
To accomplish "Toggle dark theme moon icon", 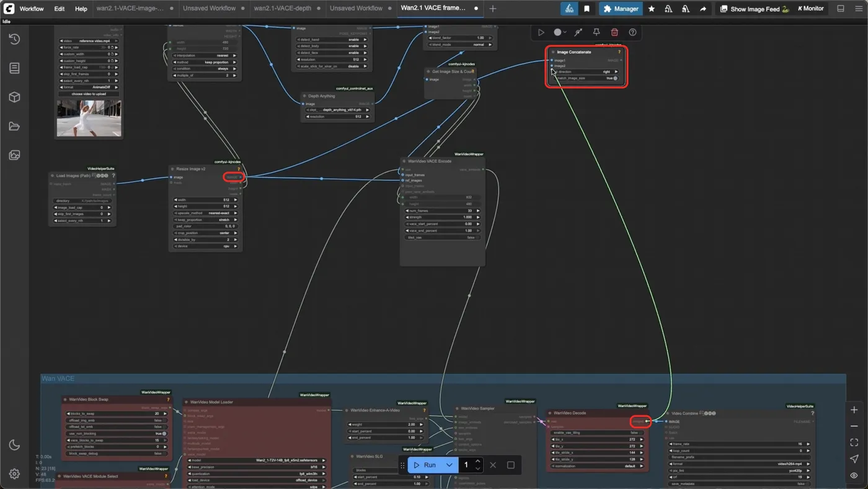I will coord(14,445).
